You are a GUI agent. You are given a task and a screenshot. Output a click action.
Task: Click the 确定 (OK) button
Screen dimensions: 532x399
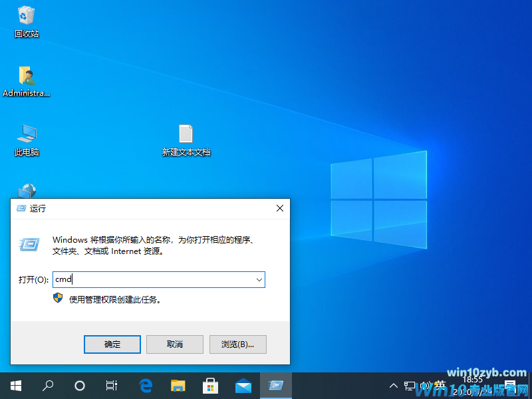pyautogui.click(x=112, y=344)
